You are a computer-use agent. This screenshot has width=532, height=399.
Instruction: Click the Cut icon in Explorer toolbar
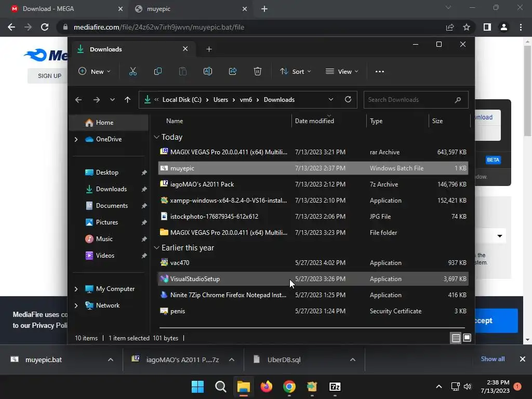[x=132, y=71]
